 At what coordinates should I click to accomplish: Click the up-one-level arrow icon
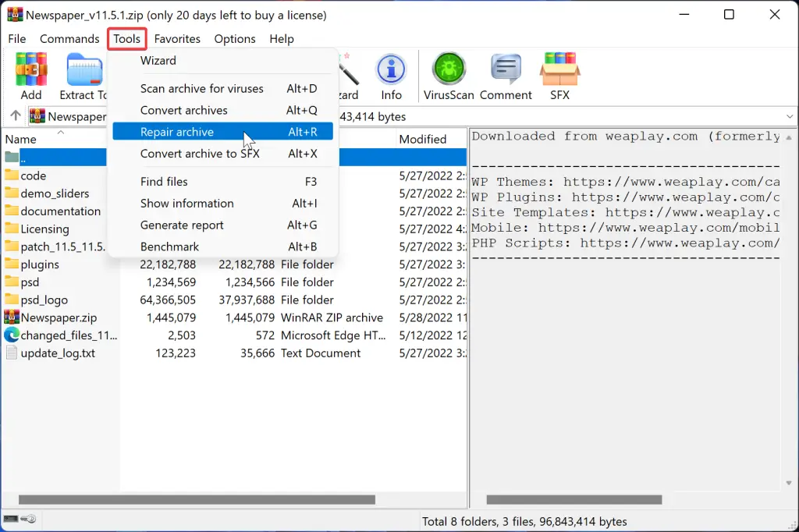[x=13, y=116]
